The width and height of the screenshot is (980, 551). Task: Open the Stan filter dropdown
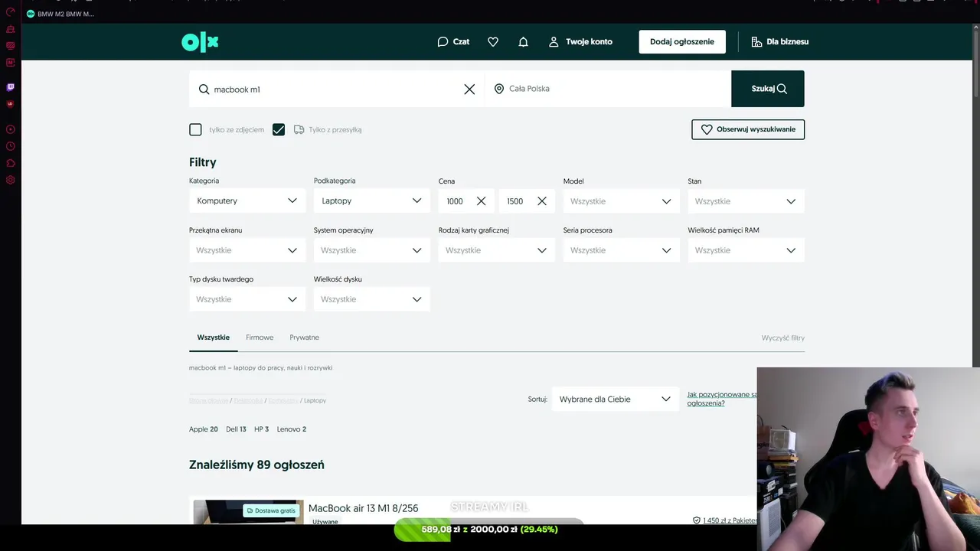(x=746, y=201)
